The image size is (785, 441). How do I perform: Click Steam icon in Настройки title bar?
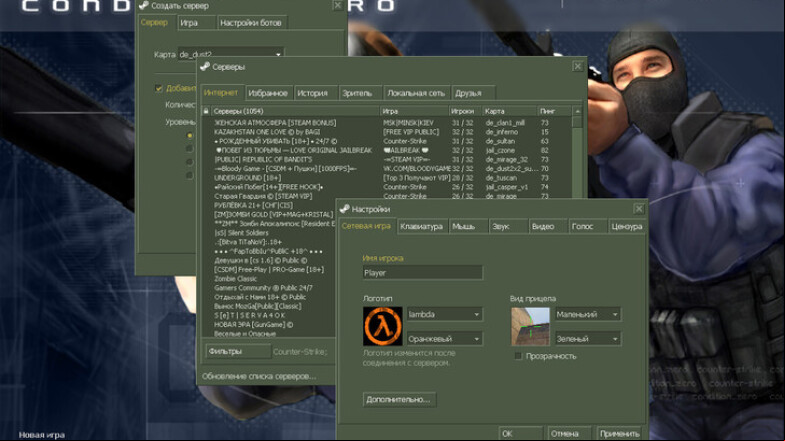point(344,209)
